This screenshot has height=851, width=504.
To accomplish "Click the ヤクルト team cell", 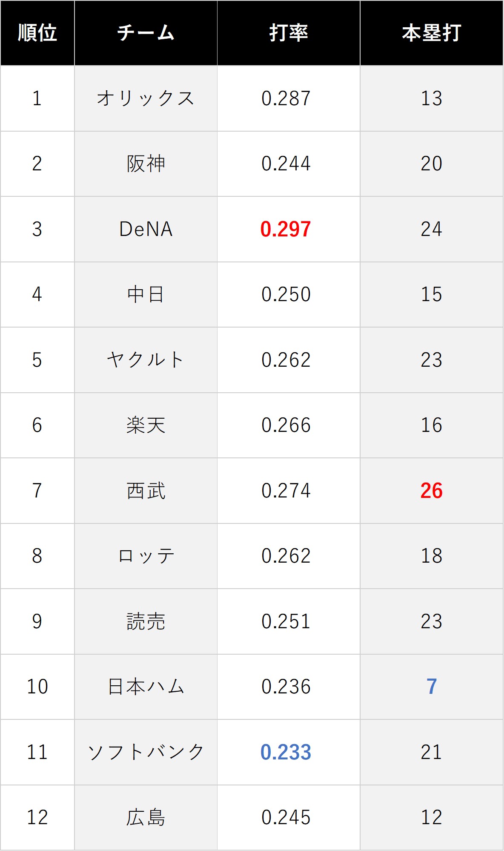I will (146, 360).
